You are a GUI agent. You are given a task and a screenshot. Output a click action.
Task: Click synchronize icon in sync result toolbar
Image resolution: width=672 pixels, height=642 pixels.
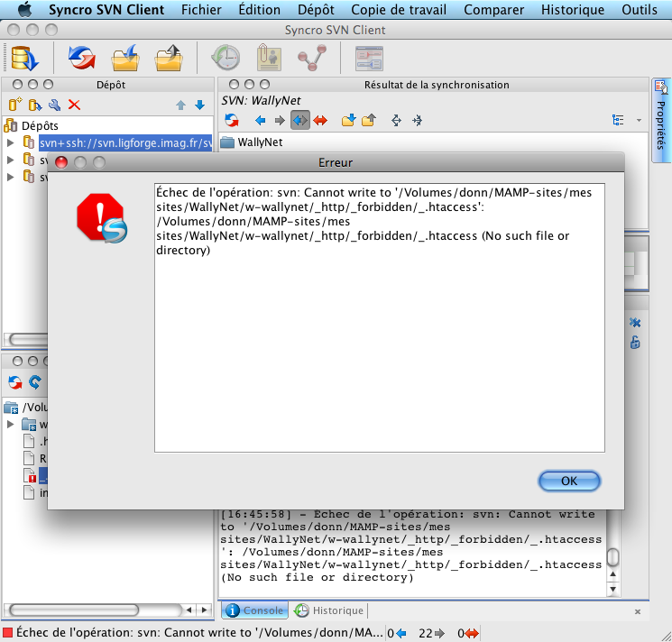tap(232, 120)
